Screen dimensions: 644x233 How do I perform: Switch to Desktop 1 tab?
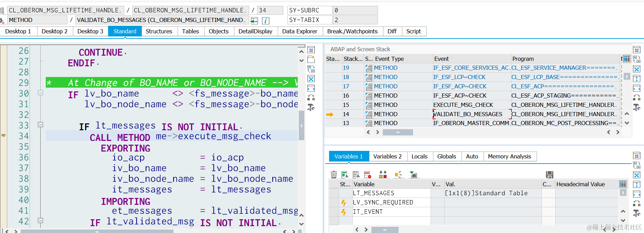(18, 31)
